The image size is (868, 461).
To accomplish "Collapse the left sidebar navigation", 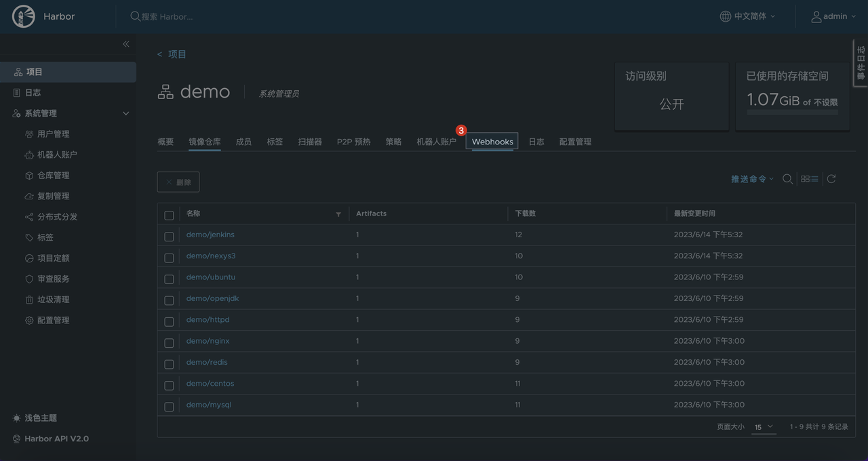I will click(125, 44).
